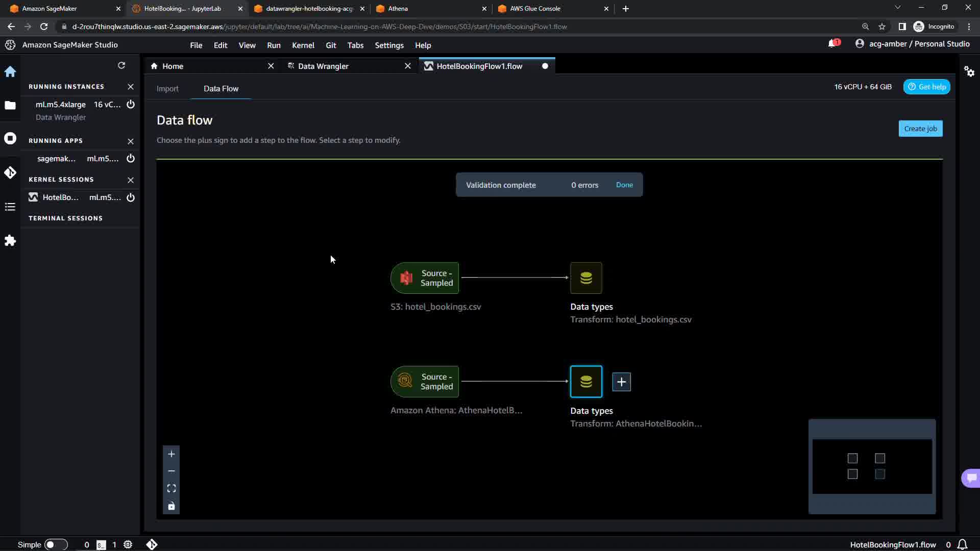Shut down the ml.m5.4xlarge instance
This screenshot has width=980, height=551.
click(x=131, y=105)
